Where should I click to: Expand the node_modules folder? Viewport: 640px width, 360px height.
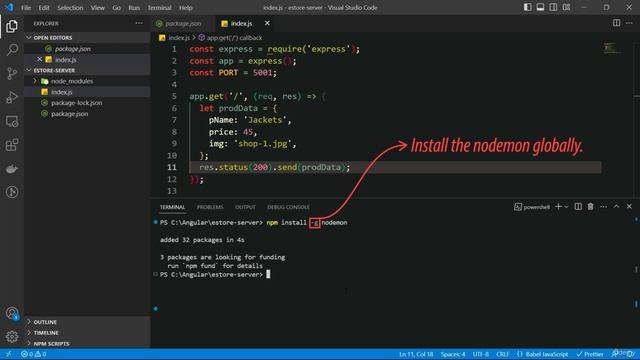(35, 81)
